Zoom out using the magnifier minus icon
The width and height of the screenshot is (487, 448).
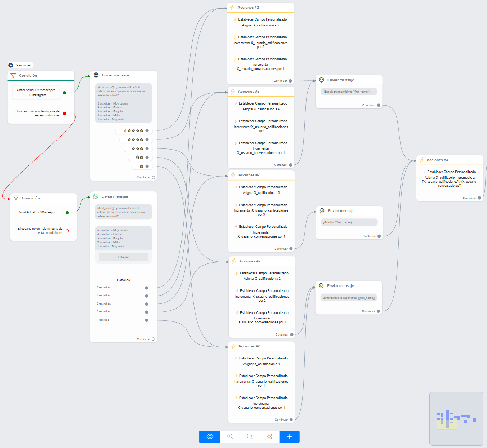point(250,436)
